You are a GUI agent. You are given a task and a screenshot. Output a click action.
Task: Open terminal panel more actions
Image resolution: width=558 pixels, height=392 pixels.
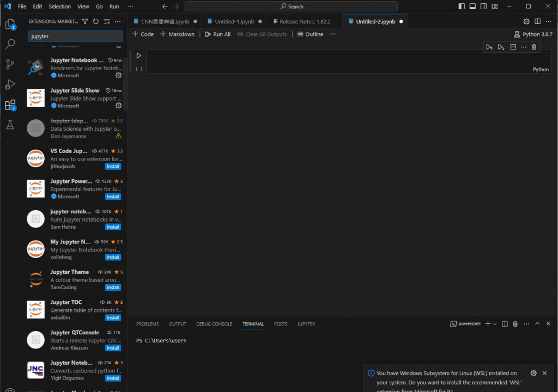tap(526, 324)
